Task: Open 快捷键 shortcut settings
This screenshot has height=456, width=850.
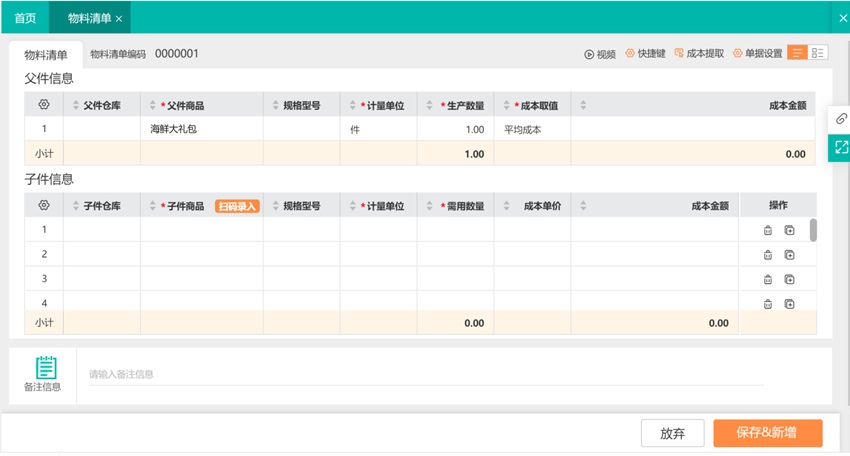Action: (630, 54)
